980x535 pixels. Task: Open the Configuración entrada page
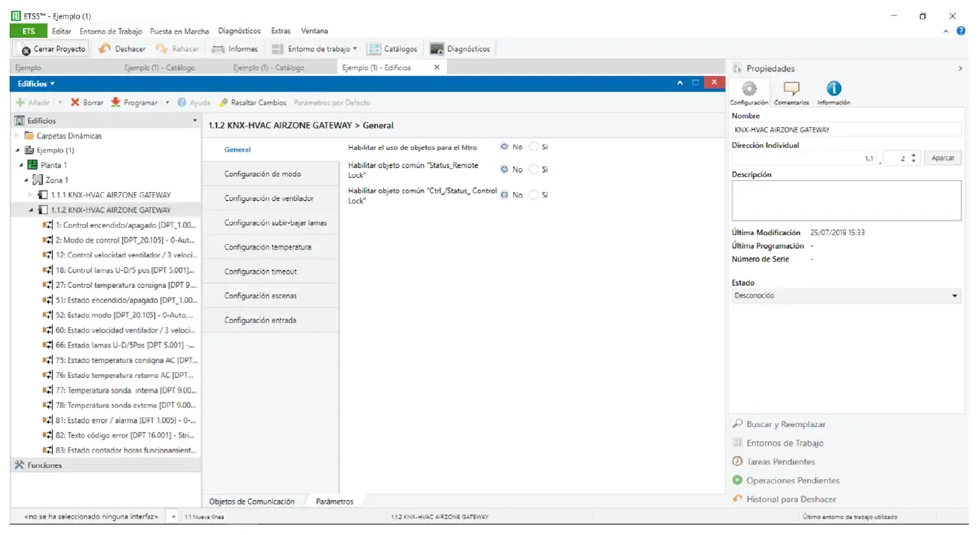pos(270,320)
